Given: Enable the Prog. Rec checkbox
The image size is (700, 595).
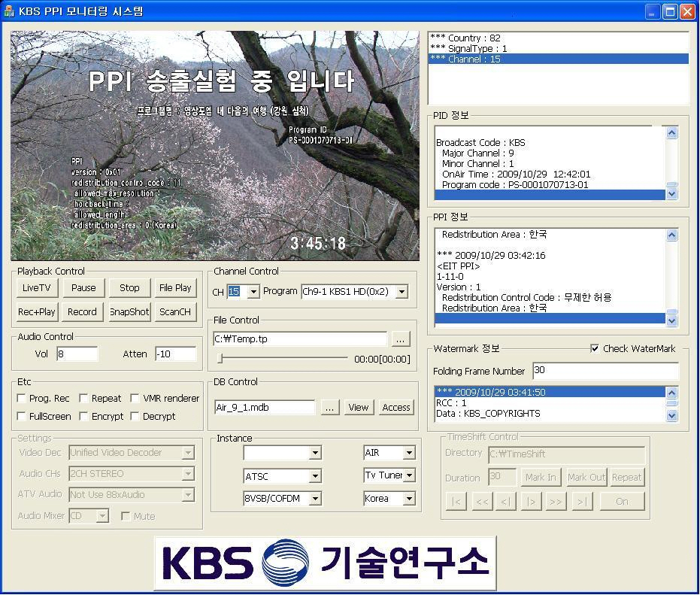Looking at the screenshot, I should click(22, 399).
